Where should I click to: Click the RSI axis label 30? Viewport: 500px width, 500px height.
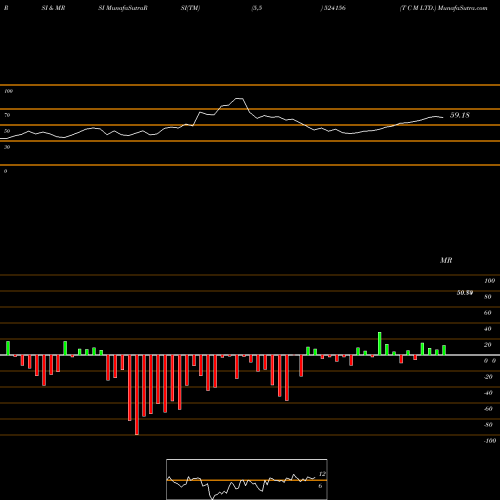7,147
